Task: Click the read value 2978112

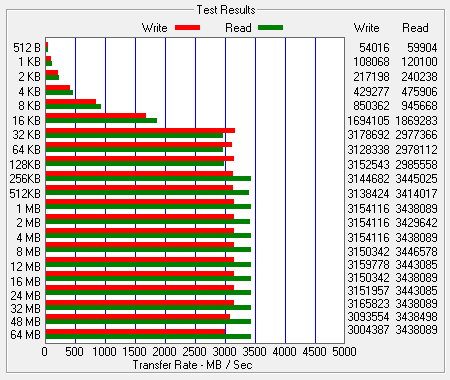Action: [x=416, y=150]
